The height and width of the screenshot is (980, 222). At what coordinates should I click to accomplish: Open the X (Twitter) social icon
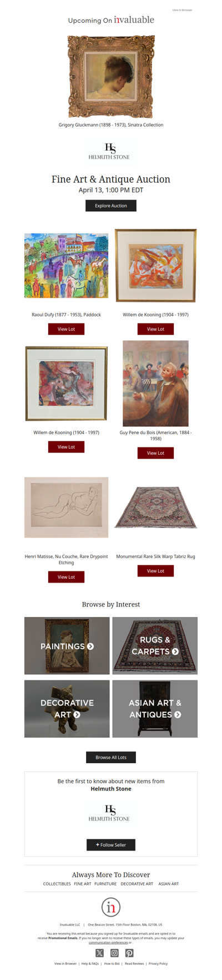(99, 953)
